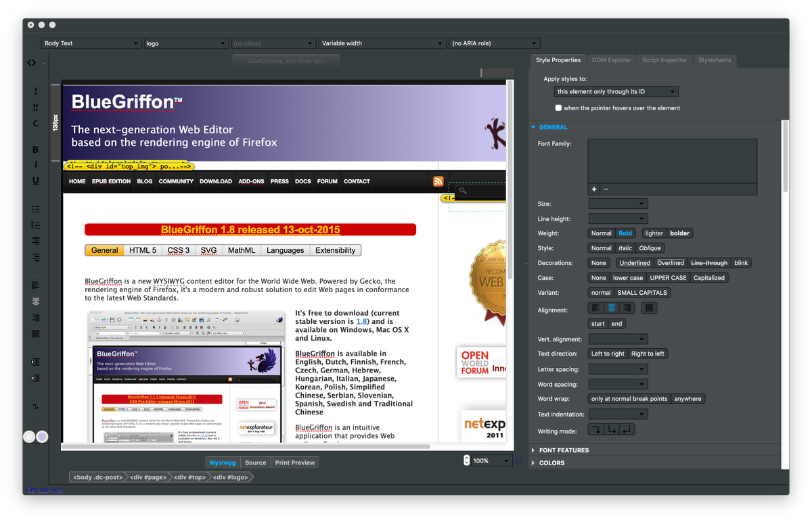Click the '1.8' stable version link
This screenshot has height=522, width=812.
[362, 322]
